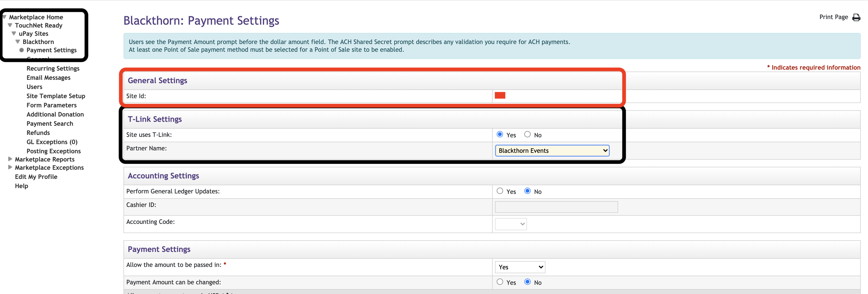
Task: Open the Accounting Code dropdown
Action: 511,224
